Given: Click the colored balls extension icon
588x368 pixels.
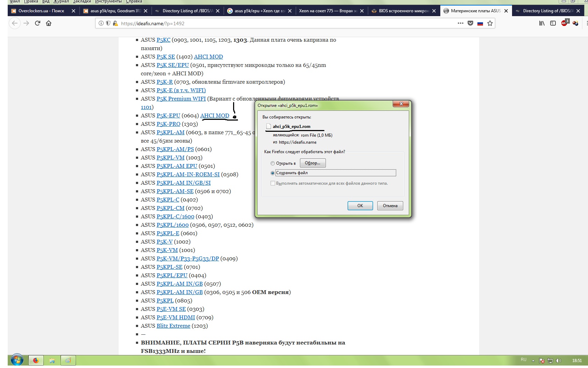Looking at the screenshot, I should point(575,23).
